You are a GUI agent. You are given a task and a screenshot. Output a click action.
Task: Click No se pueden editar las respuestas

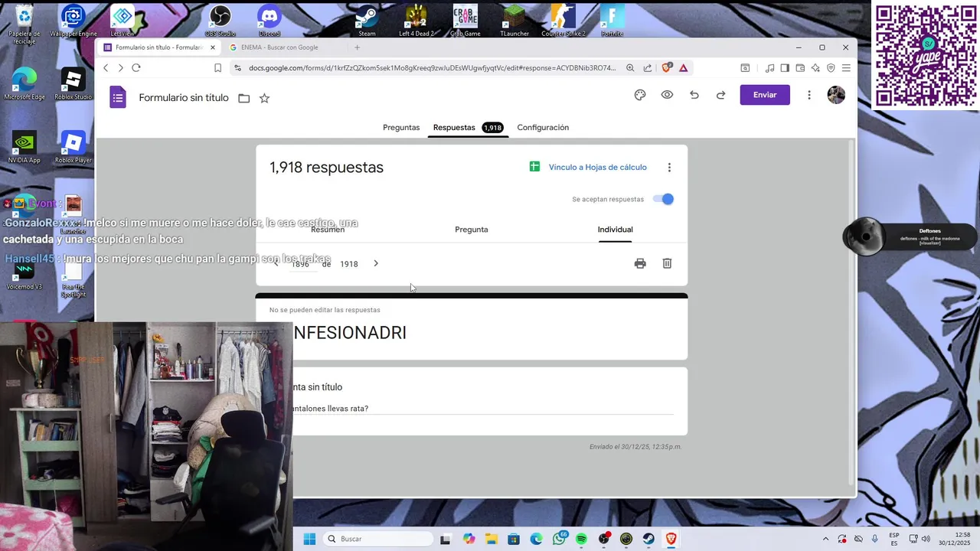tap(325, 310)
